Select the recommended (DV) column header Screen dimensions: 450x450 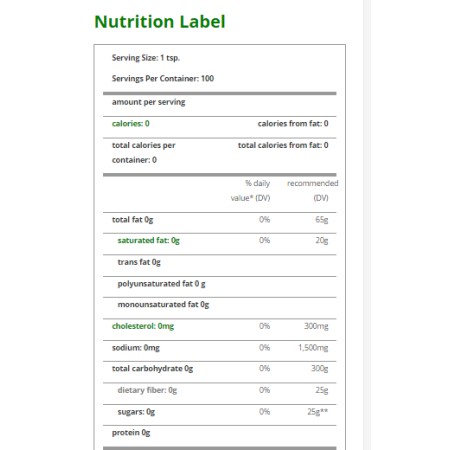click(x=313, y=191)
